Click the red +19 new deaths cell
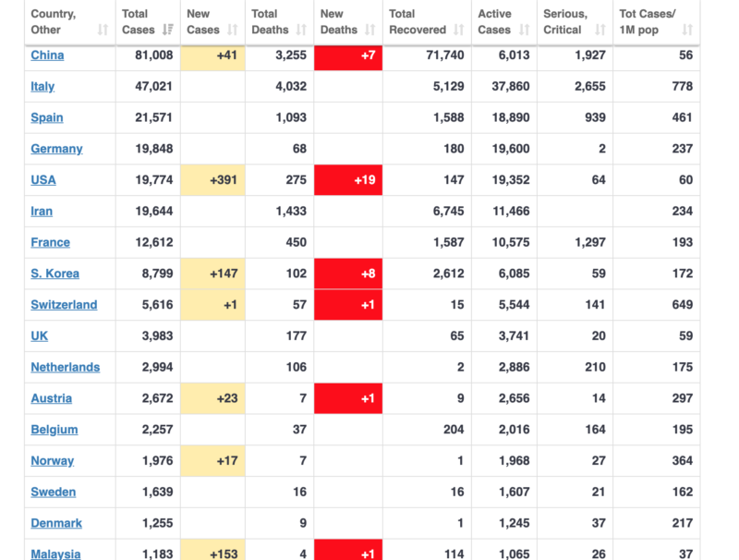739x560 pixels. (x=348, y=180)
